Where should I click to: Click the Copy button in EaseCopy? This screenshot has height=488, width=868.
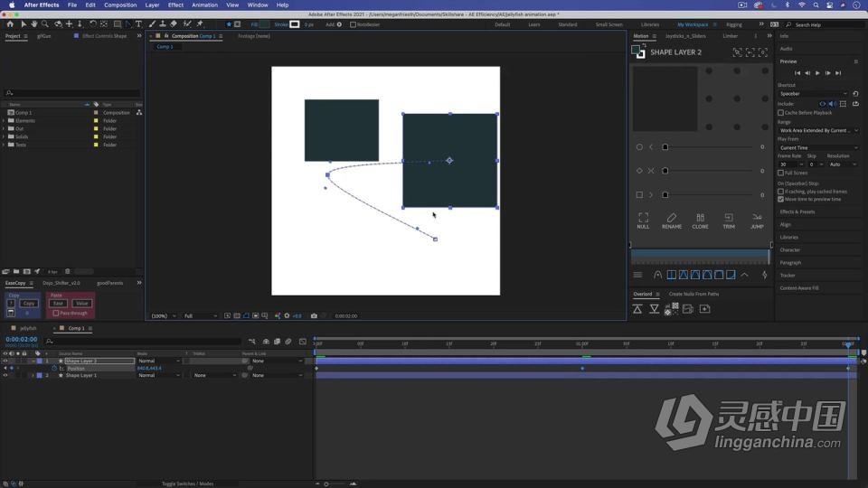(x=29, y=304)
